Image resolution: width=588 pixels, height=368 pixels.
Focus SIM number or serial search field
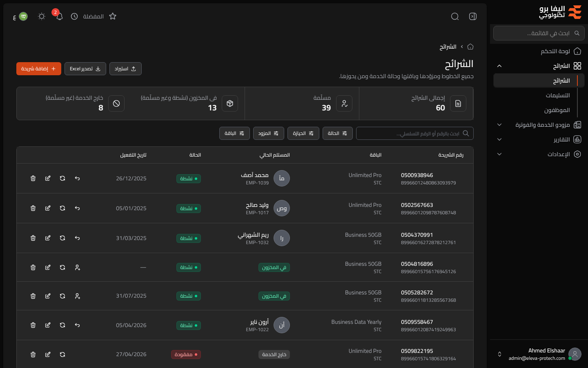click(x=415, y=133)
